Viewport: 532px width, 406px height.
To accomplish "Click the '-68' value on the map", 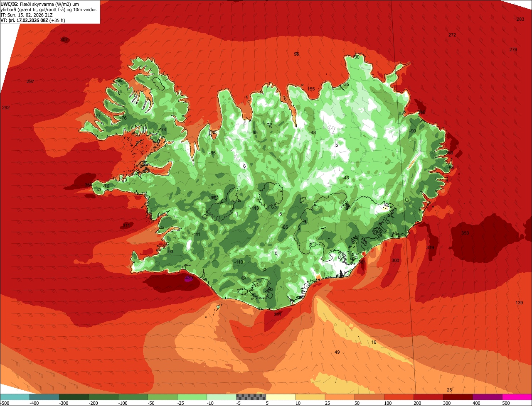I will pyautogui.click(x=119, y=80).
